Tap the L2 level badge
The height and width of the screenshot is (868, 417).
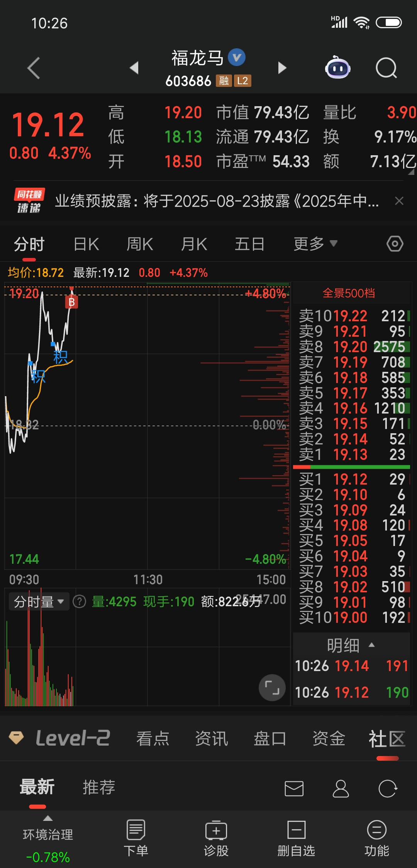coord(242,81)
